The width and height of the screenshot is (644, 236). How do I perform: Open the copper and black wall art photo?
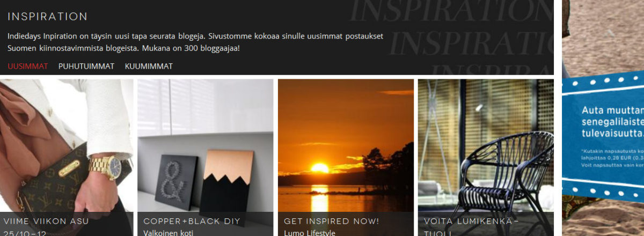pyautogui.click(x=206, y=145)
